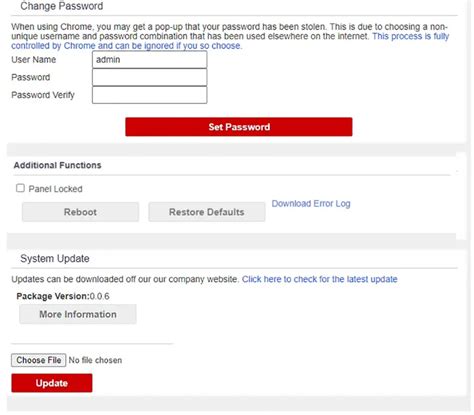Click the Reboot button
474x415 pixels.
pyautogui.click(x=80, y=212)
